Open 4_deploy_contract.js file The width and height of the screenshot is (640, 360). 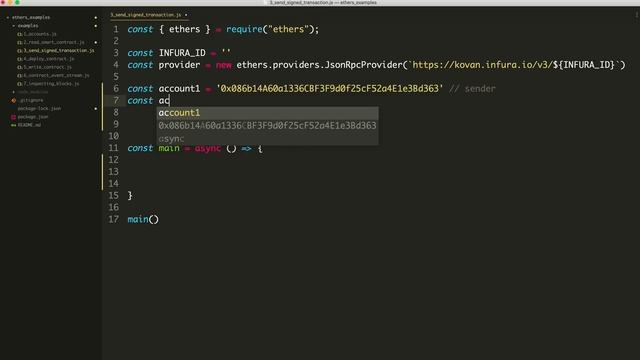(49, 59)
